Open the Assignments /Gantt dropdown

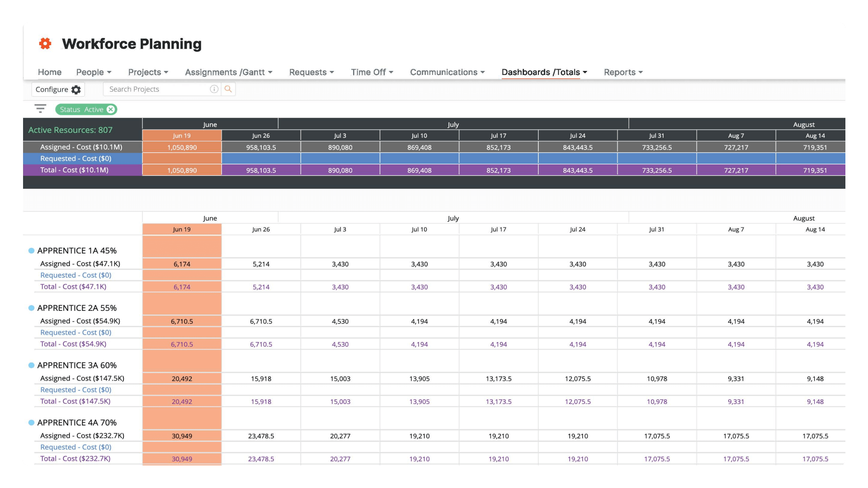point(228,72)
